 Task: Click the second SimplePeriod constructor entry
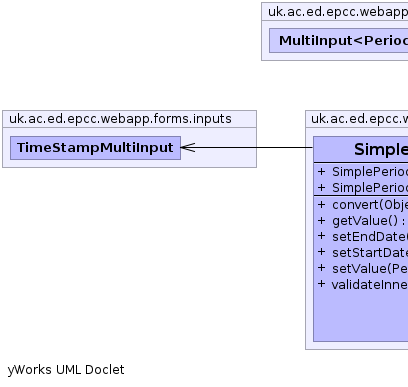[363, 188]
